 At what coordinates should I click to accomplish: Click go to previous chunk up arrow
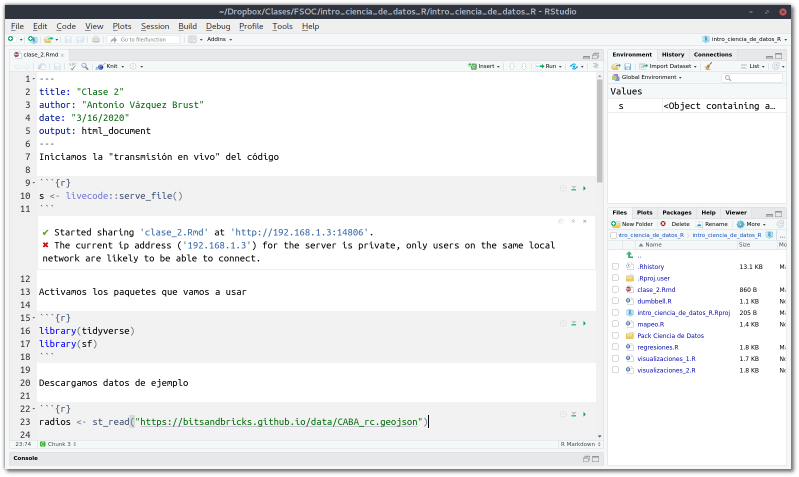[512, 66]
